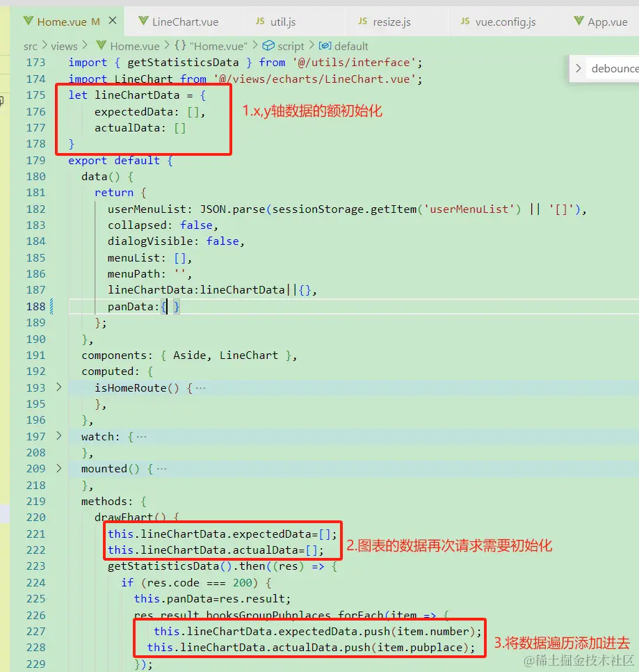Click the JS icon on vue.config.js tab
The width and height of the screenshot is (639, 672).
466,21
